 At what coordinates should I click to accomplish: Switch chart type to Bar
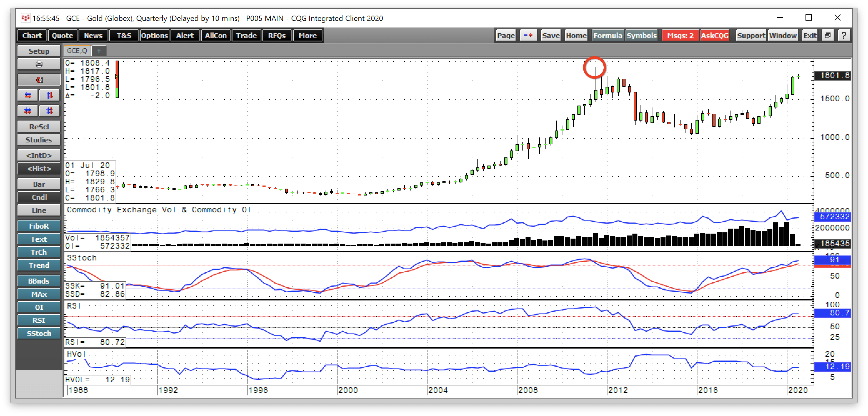point(39,184)
